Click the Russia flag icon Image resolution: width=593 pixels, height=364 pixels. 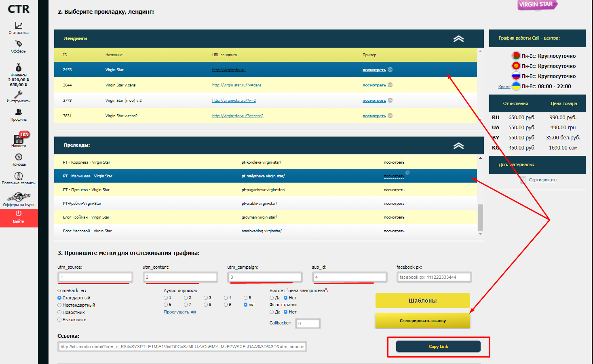click(516, 76)
